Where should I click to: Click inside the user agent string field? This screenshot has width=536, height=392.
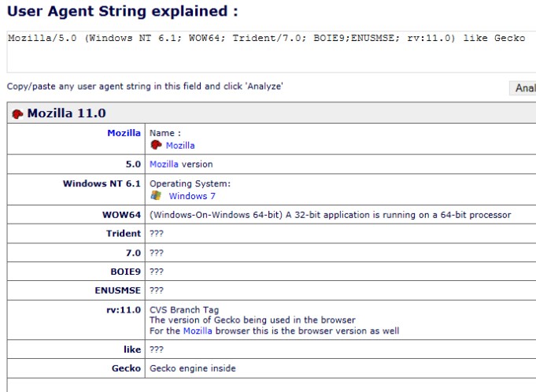pyautogui.click(x=272, y=52)
